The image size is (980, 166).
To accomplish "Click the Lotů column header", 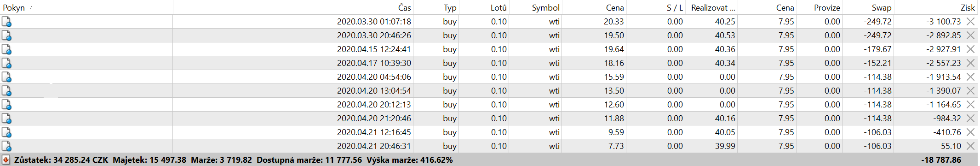I will point(499,7).
